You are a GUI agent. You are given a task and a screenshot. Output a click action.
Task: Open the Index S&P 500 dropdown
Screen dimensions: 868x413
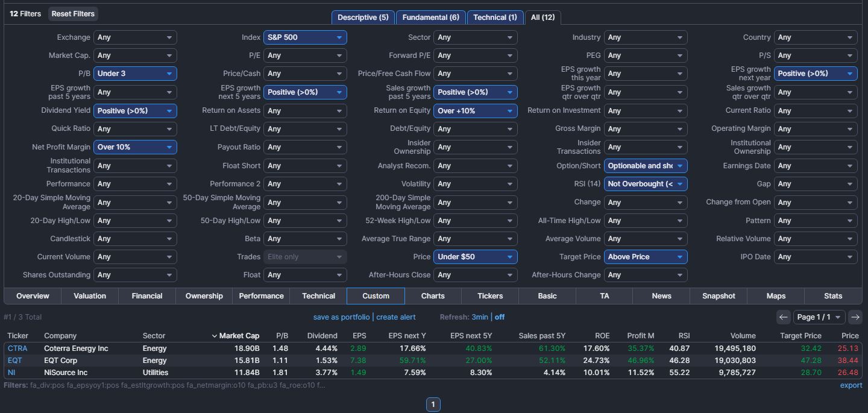305,37
